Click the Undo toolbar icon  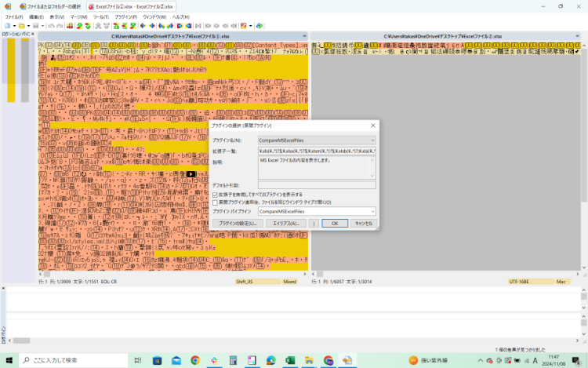51,25
